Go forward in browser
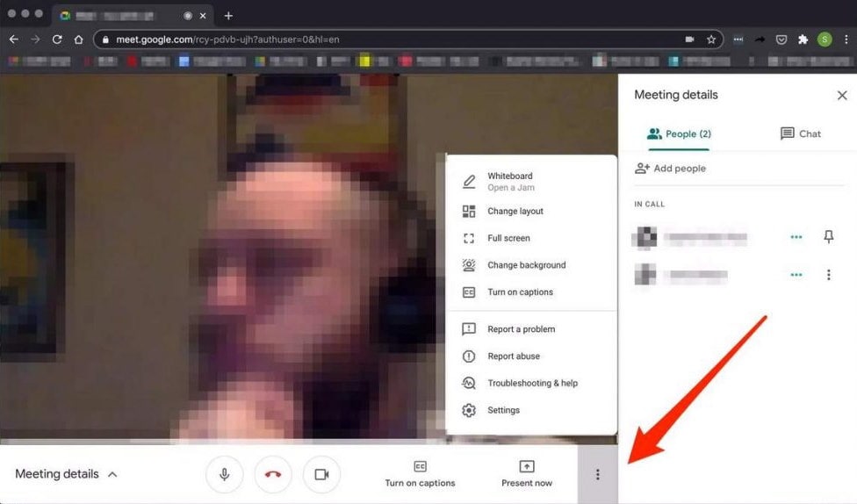The width and height of the screenshot is (857, 504). 35,40
